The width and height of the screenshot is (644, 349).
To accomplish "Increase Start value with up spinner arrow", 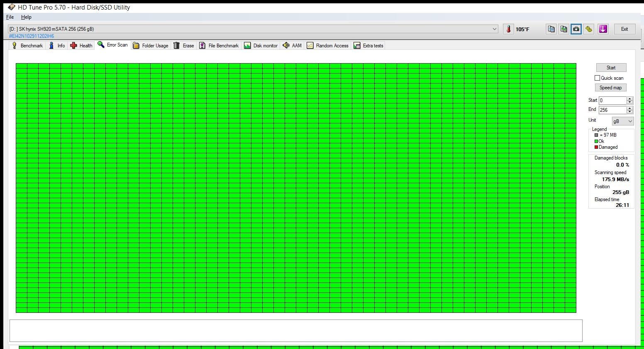I will pyautogui.click(x=629, y=98).
